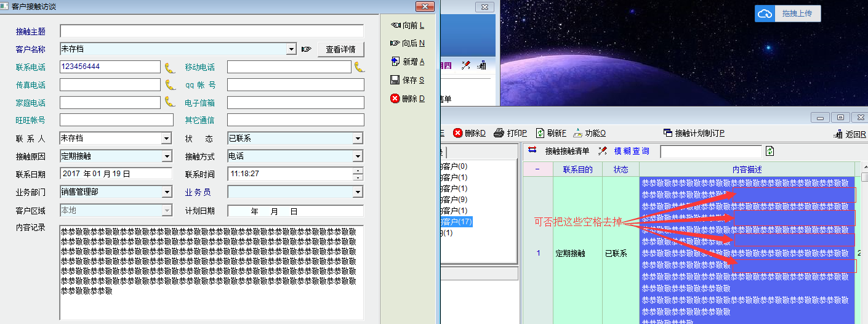This screenshot has width=868, height=324.
Task: Open the 功能 menu in toolbar
Action: 589,133
